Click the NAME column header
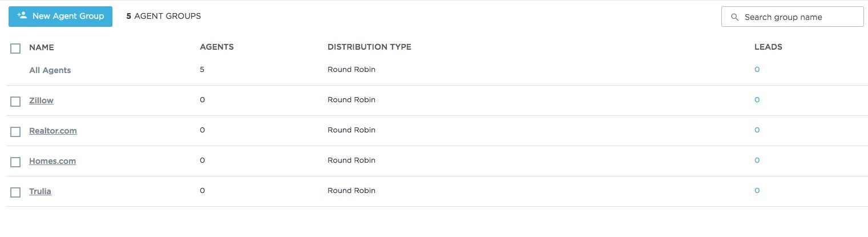Screen dimensions: 868x237 [41, 47]
